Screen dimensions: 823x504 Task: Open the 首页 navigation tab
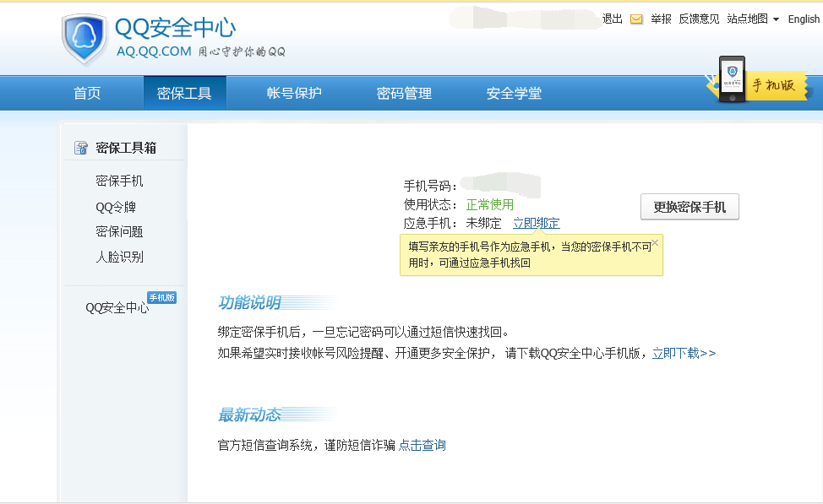(x=87, y=94)
